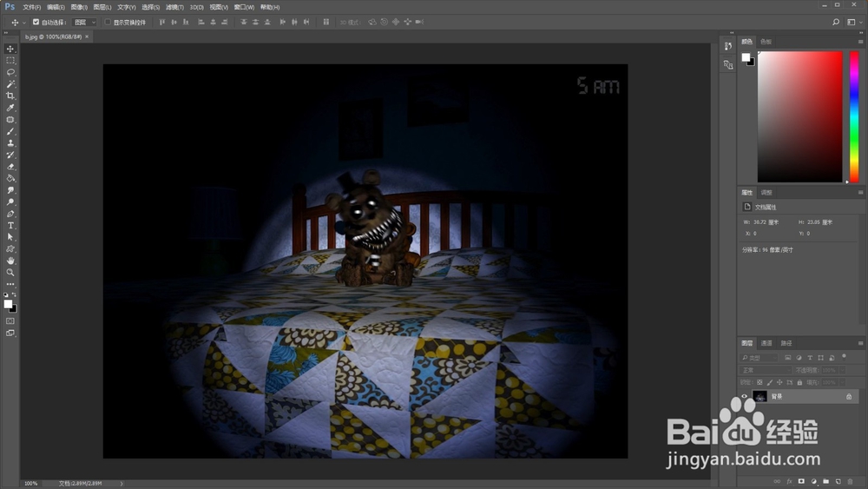Screen dimensions: 868x489
Task: Click the create new layer icon
Action: point(838,482)
